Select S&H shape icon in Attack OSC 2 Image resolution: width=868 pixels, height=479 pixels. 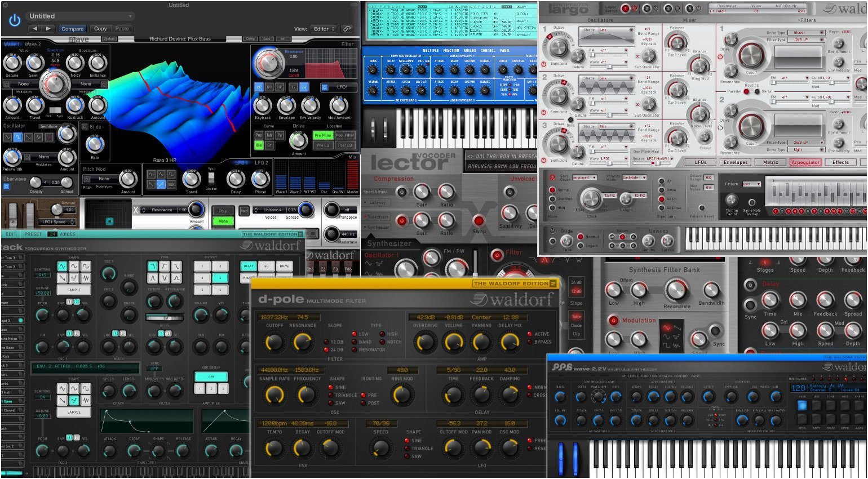click(x=74, y=400)
